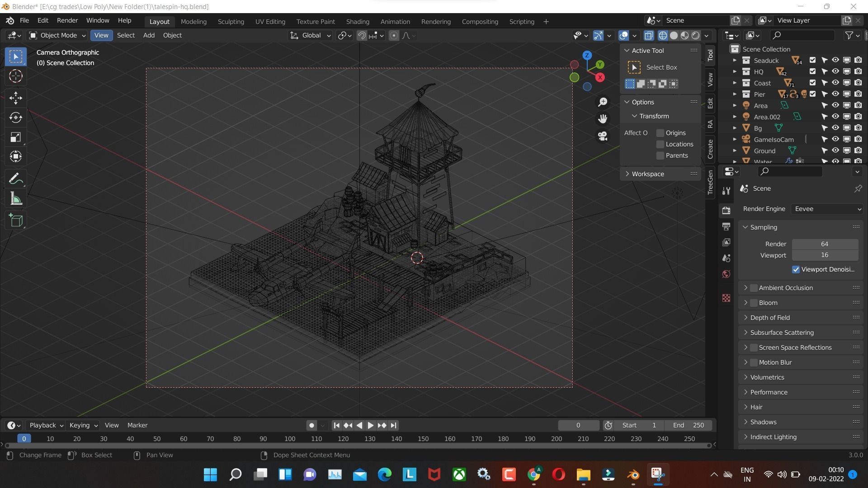Open Render properties tab
This screenshot has width=868, height=488.
coord(726,211)
